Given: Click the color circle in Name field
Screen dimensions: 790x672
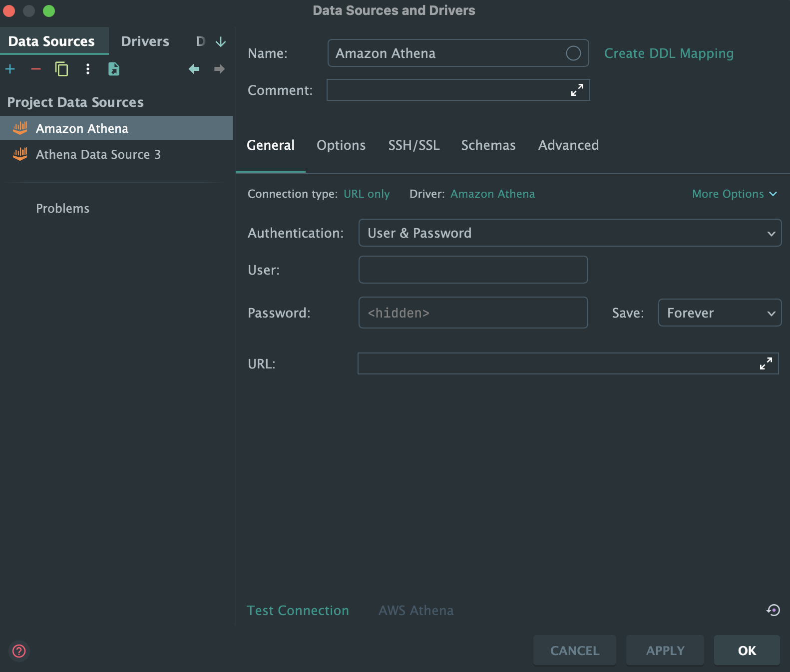Looking at the screenshot, I should tap(573, 53).
